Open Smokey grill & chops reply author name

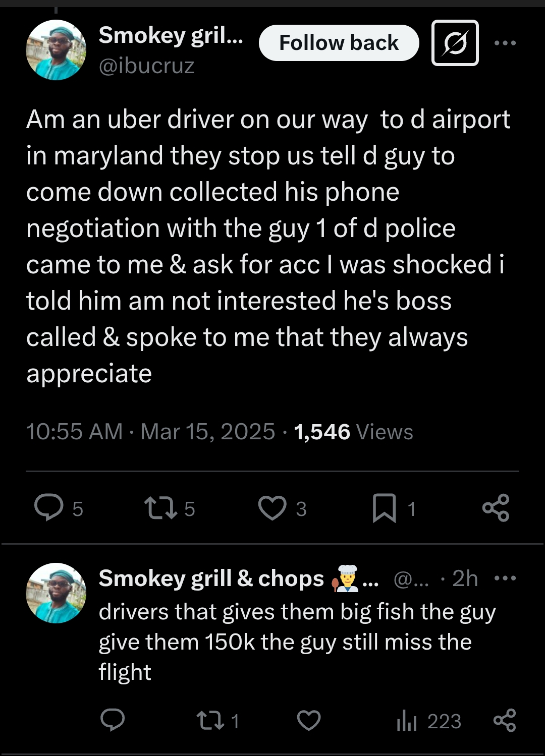click(x=211, y=578)
